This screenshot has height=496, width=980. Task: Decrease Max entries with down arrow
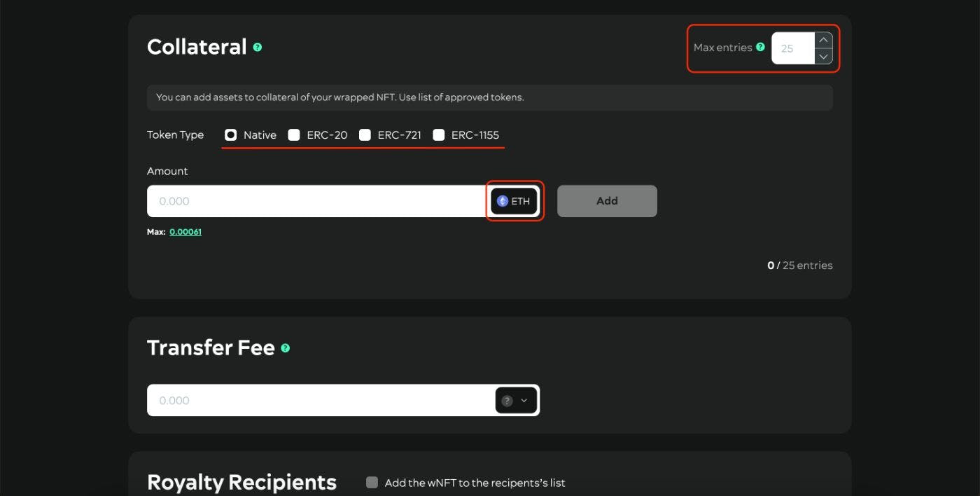click(824, 56)
